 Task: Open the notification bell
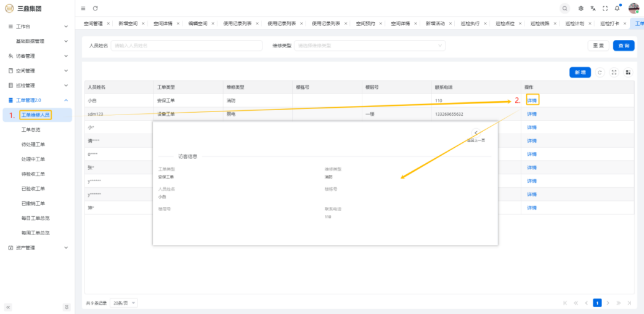click(617, 8)
